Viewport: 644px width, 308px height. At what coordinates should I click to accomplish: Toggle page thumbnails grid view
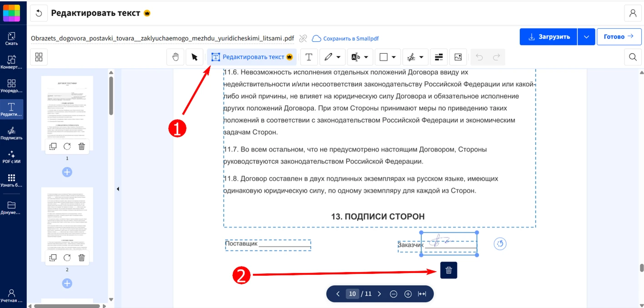[x=39, y=57]
